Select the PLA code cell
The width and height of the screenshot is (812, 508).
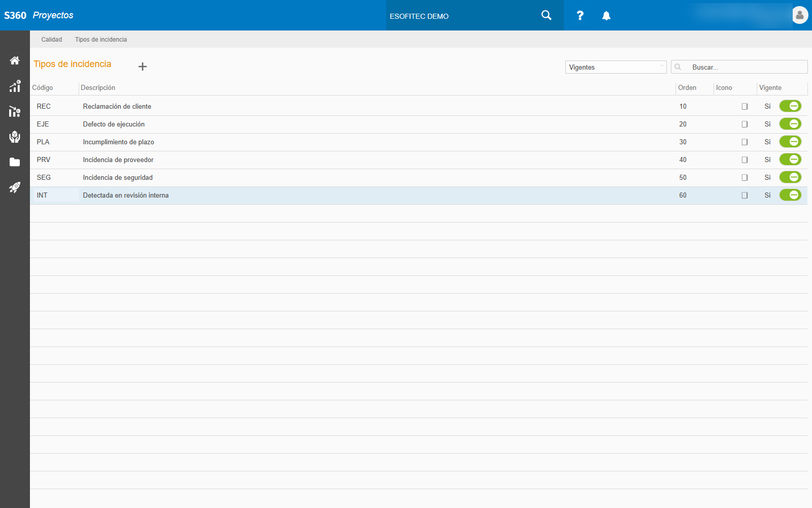43,142
